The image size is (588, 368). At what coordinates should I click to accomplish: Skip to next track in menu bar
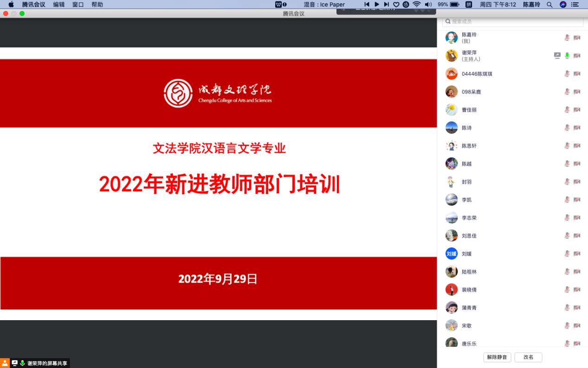tap(386, 5)
